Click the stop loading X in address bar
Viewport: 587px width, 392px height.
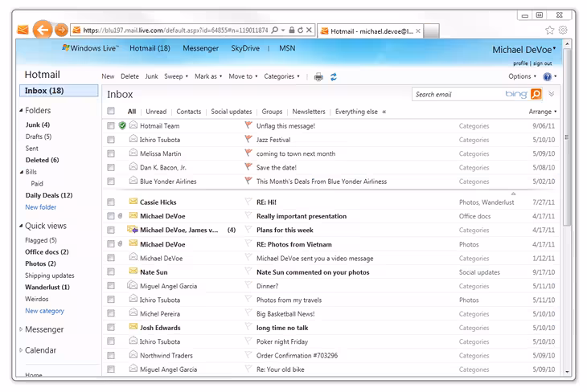[x=309, y=30]
